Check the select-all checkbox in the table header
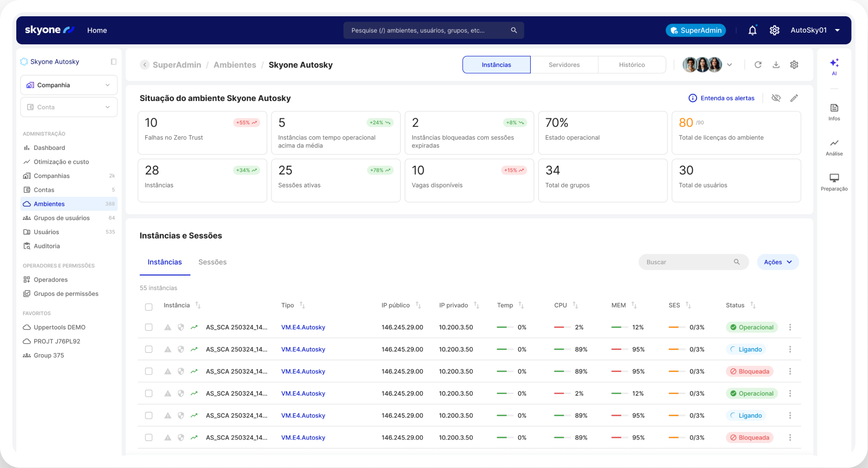The image size is (868, 468). click(148, 307)
